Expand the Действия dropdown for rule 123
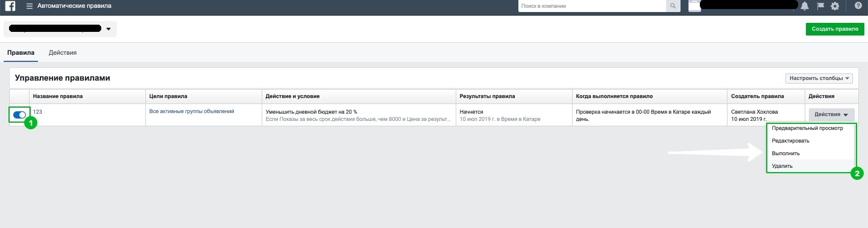The height and width of the screenshot is (228, 868). (831, 115)
